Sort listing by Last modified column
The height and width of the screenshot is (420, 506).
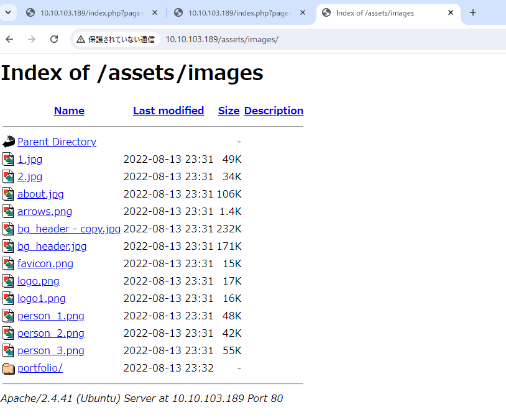click(x=168, y=111)
